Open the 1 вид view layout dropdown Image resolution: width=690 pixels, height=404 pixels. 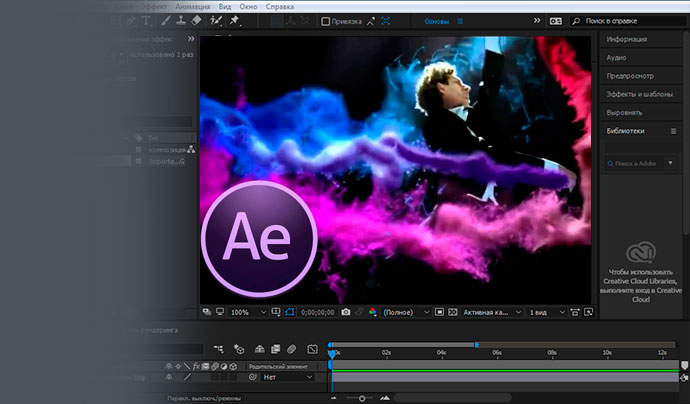click(x=547, y=312)
